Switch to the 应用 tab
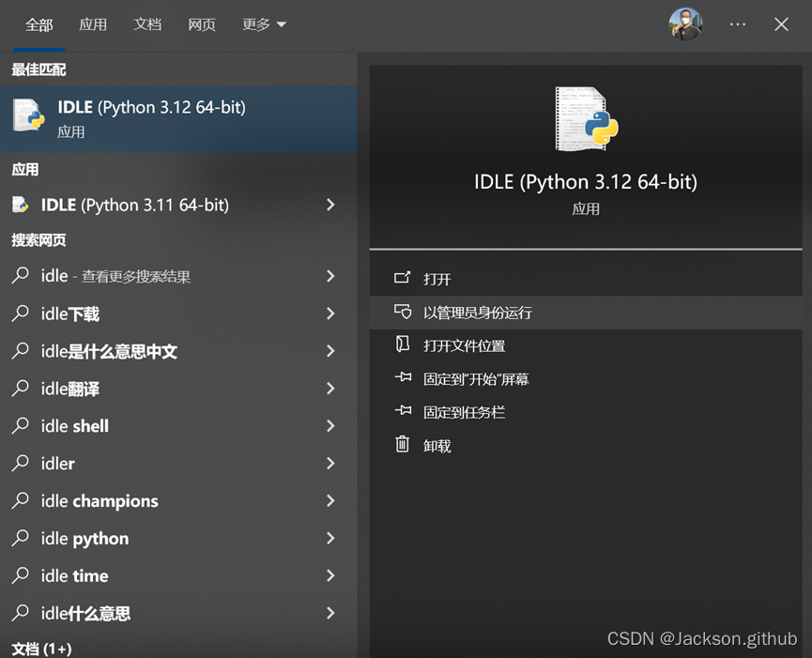The width and height of the screenshot is (812, 658). point(93,24)
